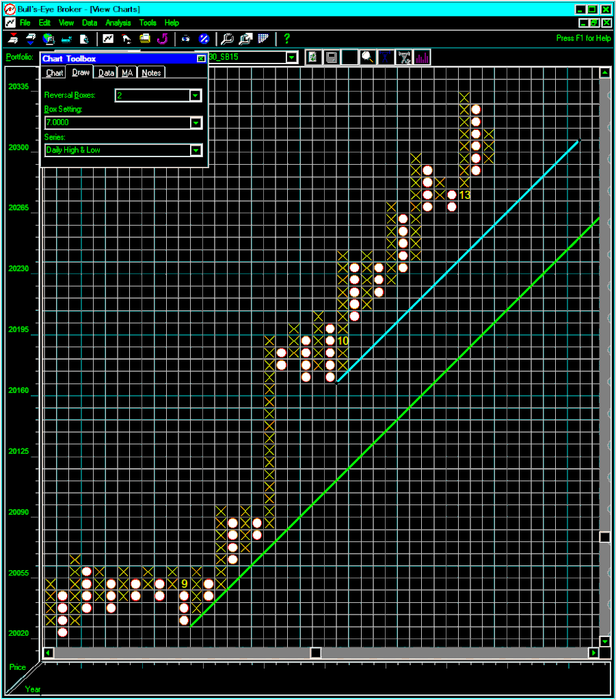Click the globe with computer toolbar icon
Viewport: 616px width, 700px height.
[49, 39]
